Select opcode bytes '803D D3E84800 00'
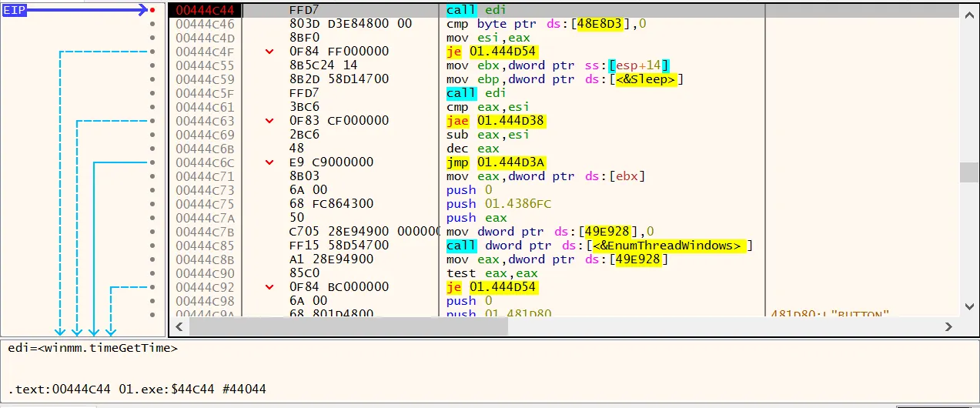Viewport: 980px width, 408px height. coord(350,24)
